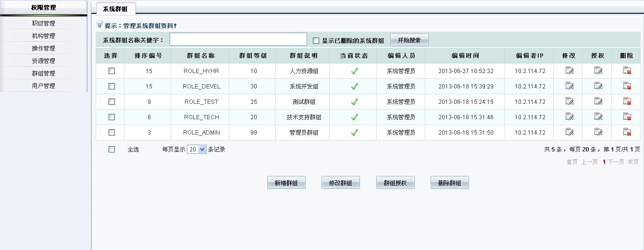Click the 编辑时间 column header
The width and height of the screenshot is (644, 250).
coord(465,56)
